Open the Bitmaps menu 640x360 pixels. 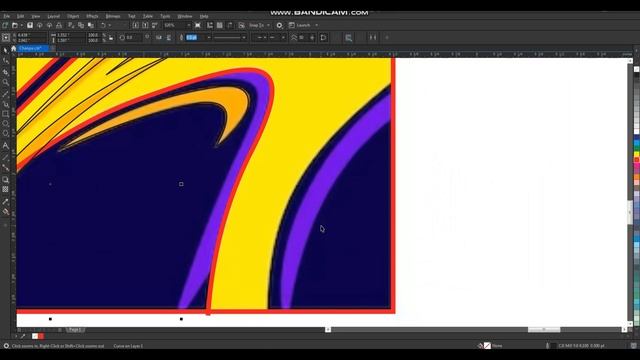113,16
